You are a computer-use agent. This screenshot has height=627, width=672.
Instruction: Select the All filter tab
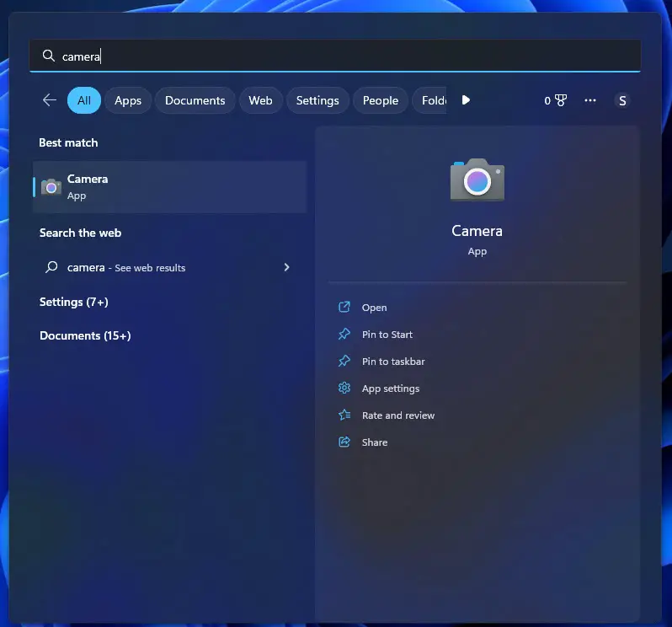click(x=84, y=100)
